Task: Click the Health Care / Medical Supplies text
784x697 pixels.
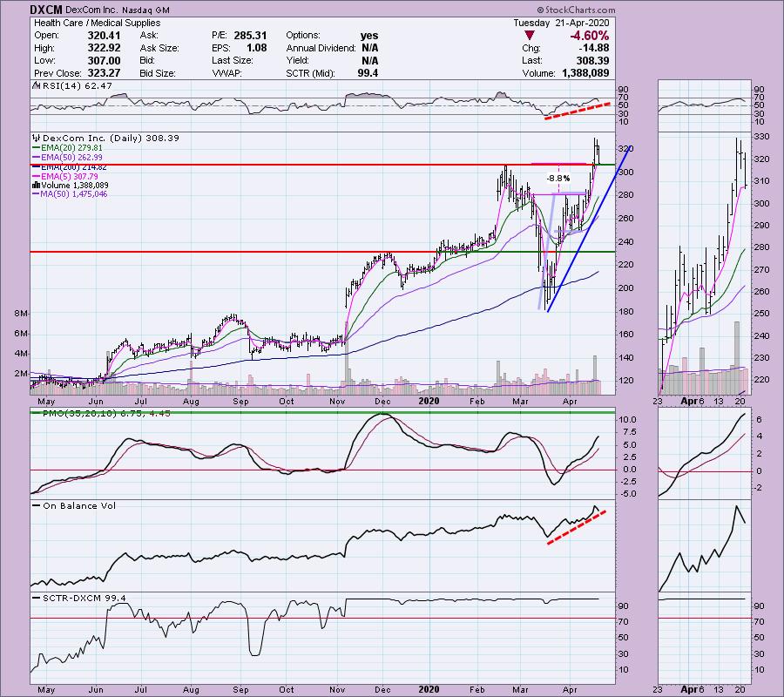Action: [97, 23]
